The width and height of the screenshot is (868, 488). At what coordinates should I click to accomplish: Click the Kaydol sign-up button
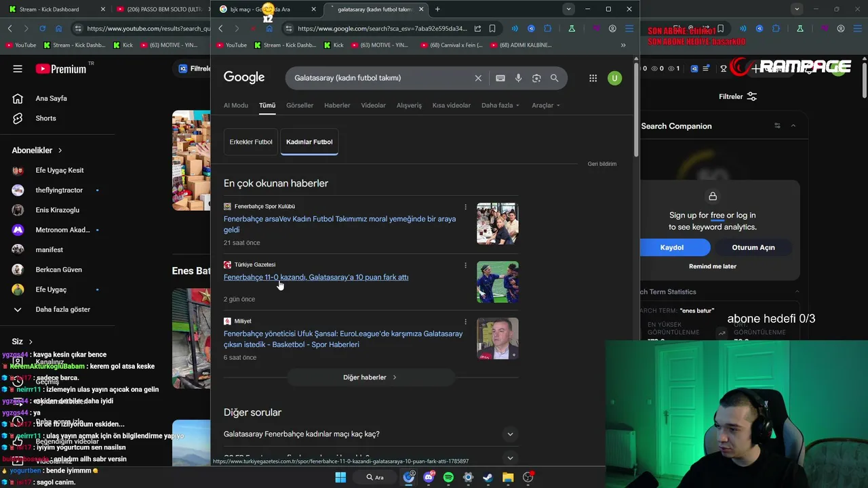pos(672,247)
